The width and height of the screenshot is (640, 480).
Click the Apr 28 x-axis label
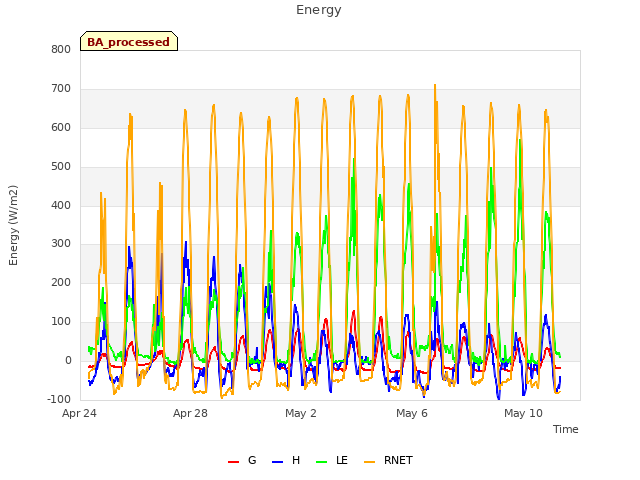click(x=190, y=413)
